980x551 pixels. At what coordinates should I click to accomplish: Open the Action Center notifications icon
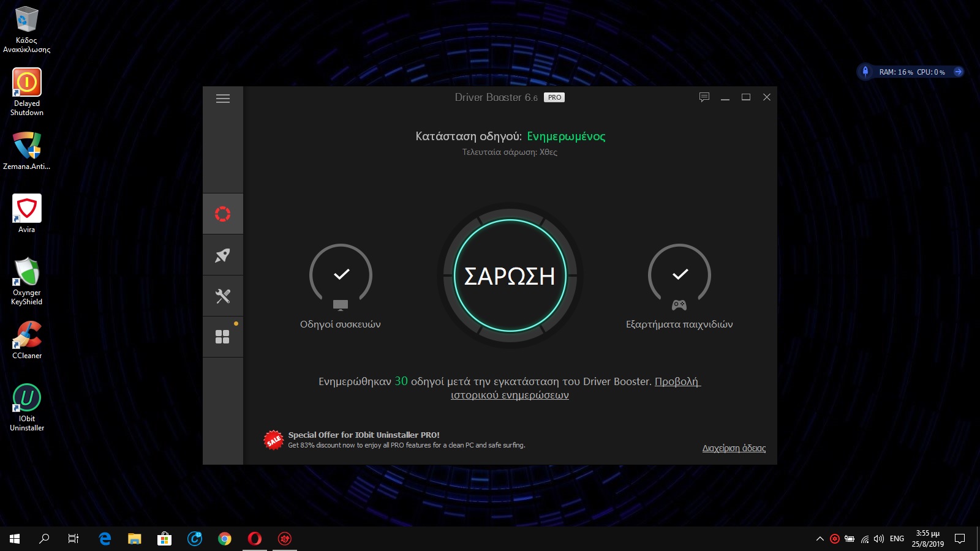click(x=960, y=539)
